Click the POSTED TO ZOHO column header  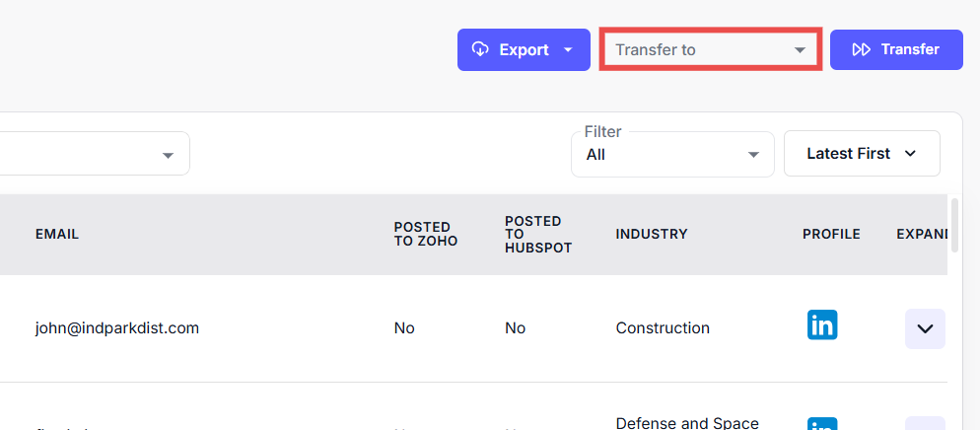426,234
